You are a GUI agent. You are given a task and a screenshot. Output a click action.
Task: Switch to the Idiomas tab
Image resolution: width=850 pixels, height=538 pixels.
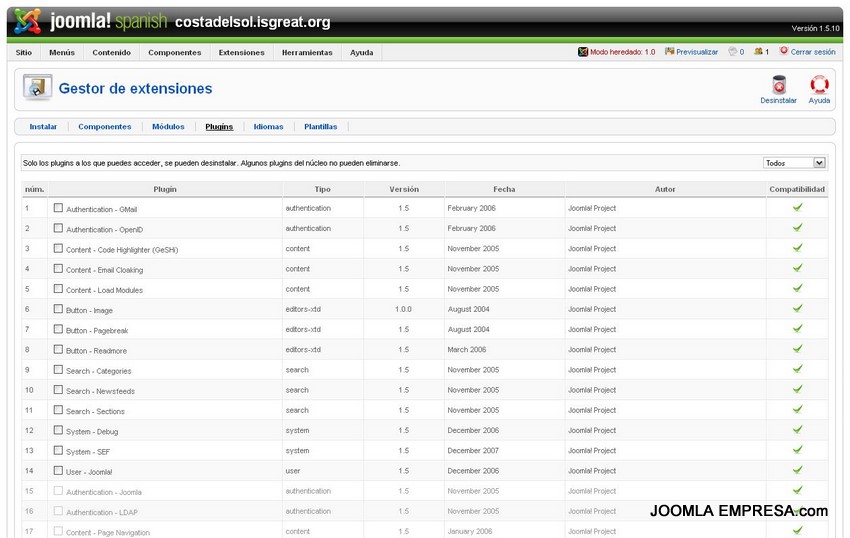click(x=268, y=126)
